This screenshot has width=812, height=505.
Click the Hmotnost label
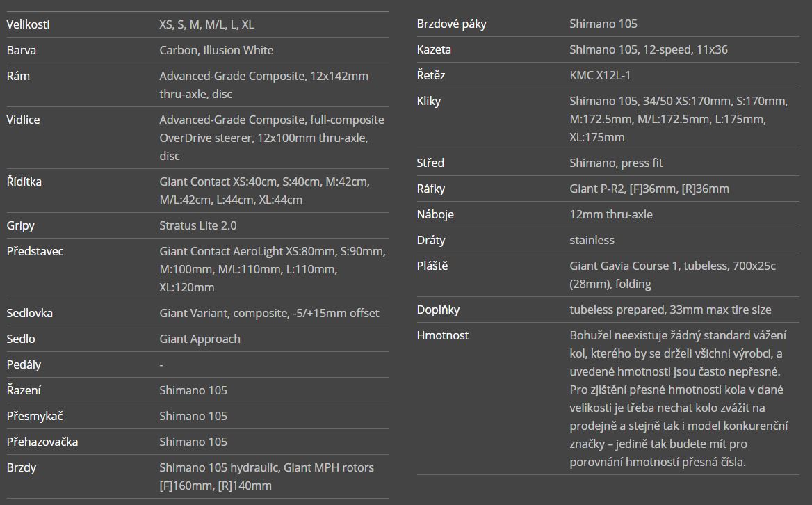443,335
